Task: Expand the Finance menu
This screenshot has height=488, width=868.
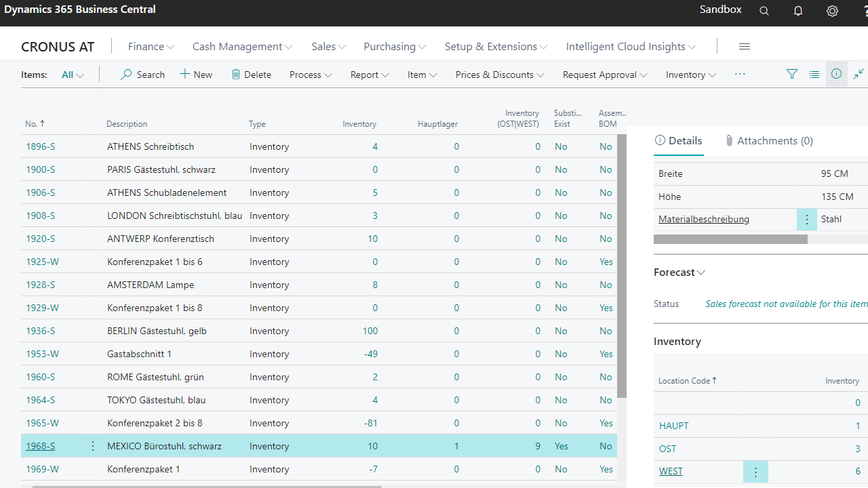Action: click(x=151, y=46)
